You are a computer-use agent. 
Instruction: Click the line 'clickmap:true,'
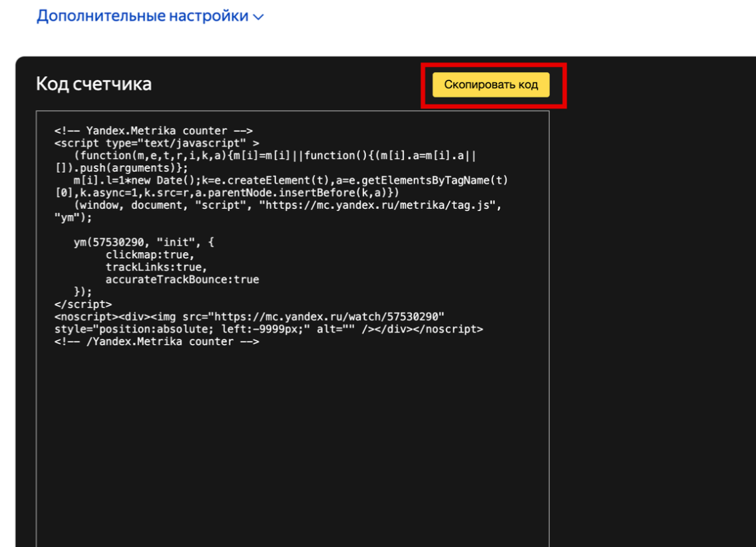coord(150,254)
